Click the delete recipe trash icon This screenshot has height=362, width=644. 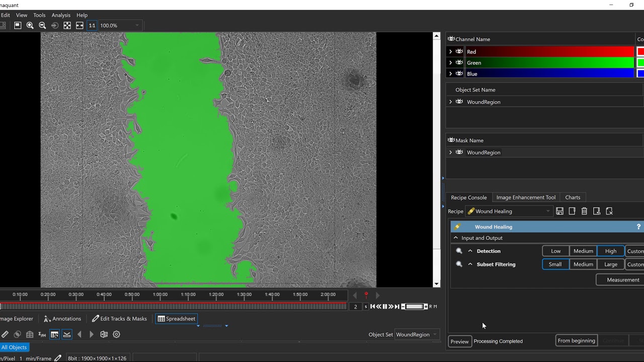(x=584, y=211)
